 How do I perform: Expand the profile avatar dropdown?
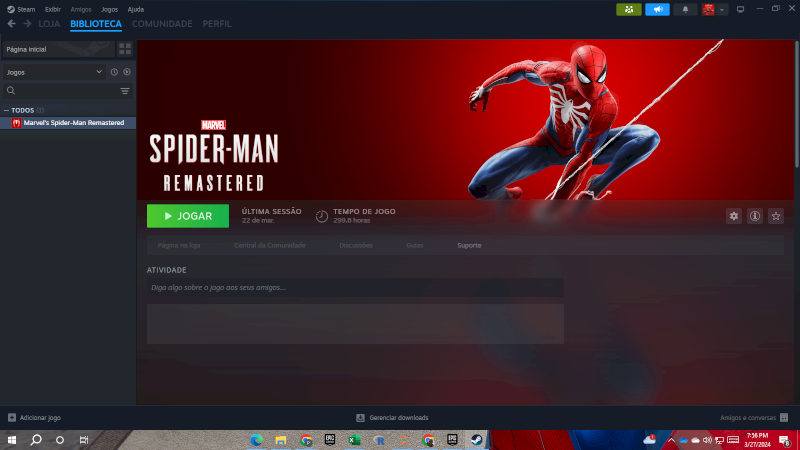point(715,9)
